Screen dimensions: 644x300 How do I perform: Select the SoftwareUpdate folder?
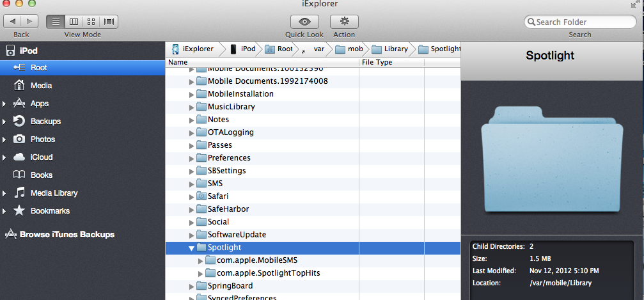313,235
